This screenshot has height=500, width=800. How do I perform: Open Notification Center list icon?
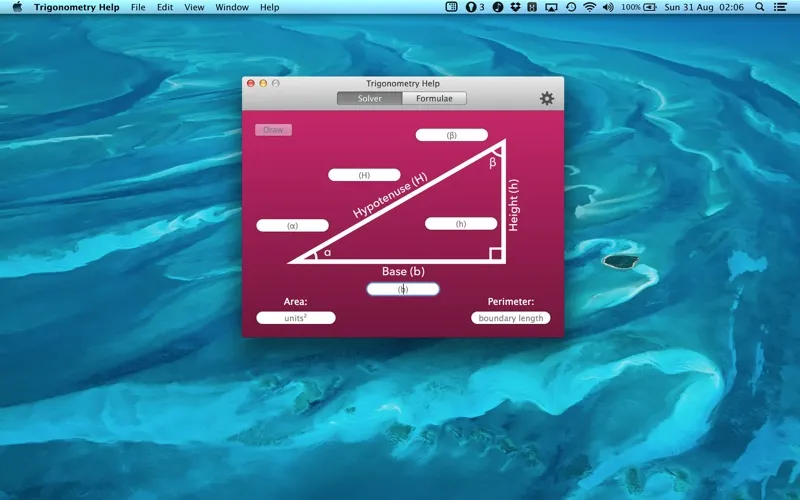coord(781,7)
